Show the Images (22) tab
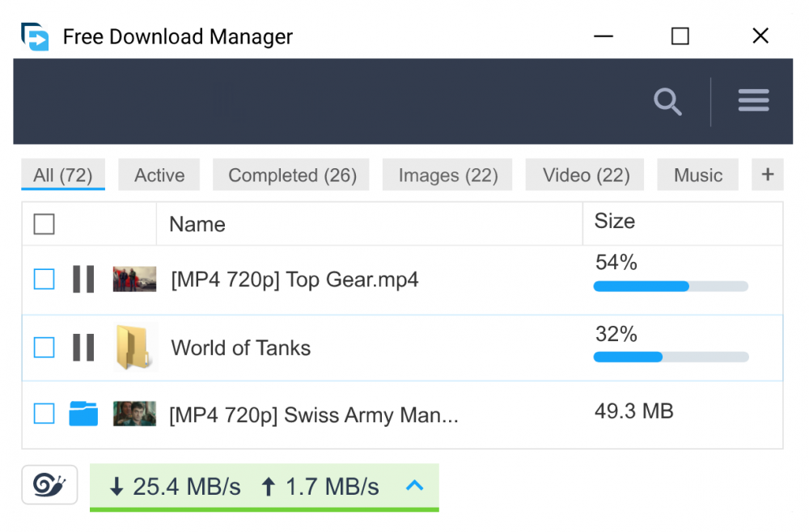The width and height of the screenshot is (809, 532). pyautogui.click(x=447, y=175)
